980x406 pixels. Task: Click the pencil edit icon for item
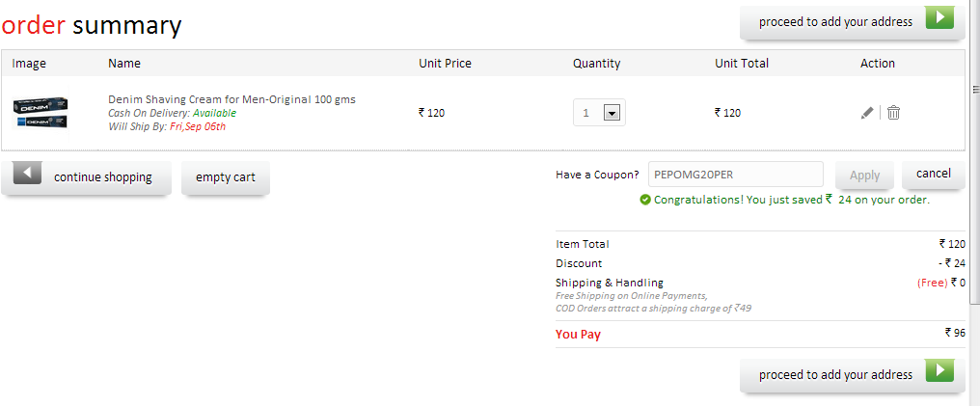coord(867,113)
